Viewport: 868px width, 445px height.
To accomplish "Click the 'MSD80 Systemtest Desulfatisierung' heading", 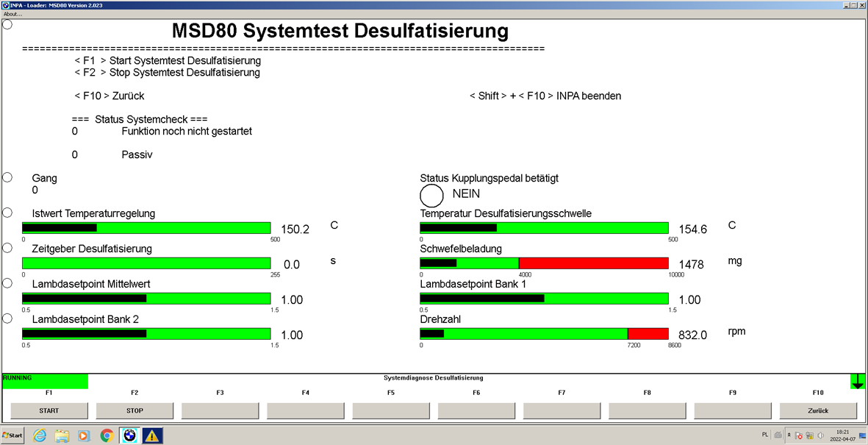I will [x=340, y=30].
